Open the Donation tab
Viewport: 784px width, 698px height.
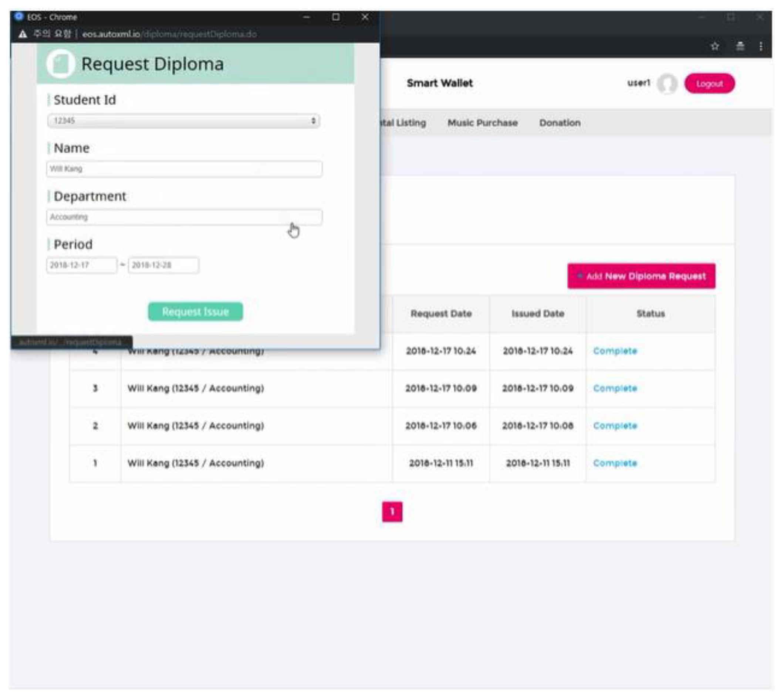coord(560,123)
